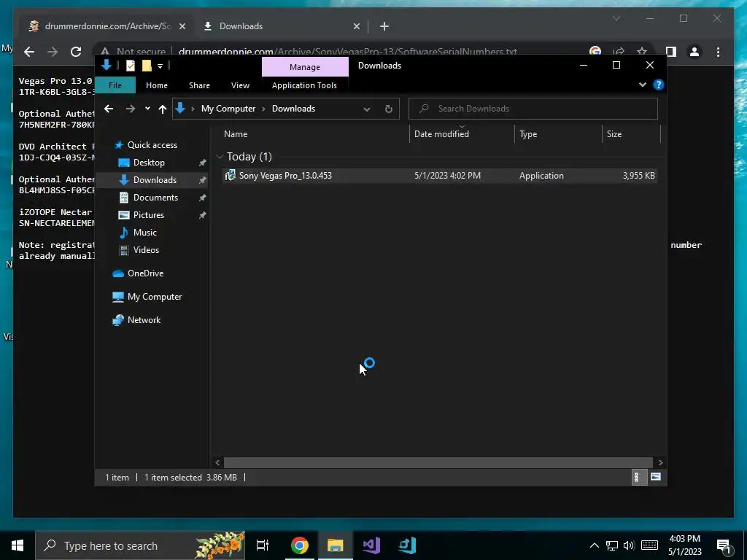Viewport: 747px width, 560px height.
Task: Open volume control in system tray
Action: (629, 545)
